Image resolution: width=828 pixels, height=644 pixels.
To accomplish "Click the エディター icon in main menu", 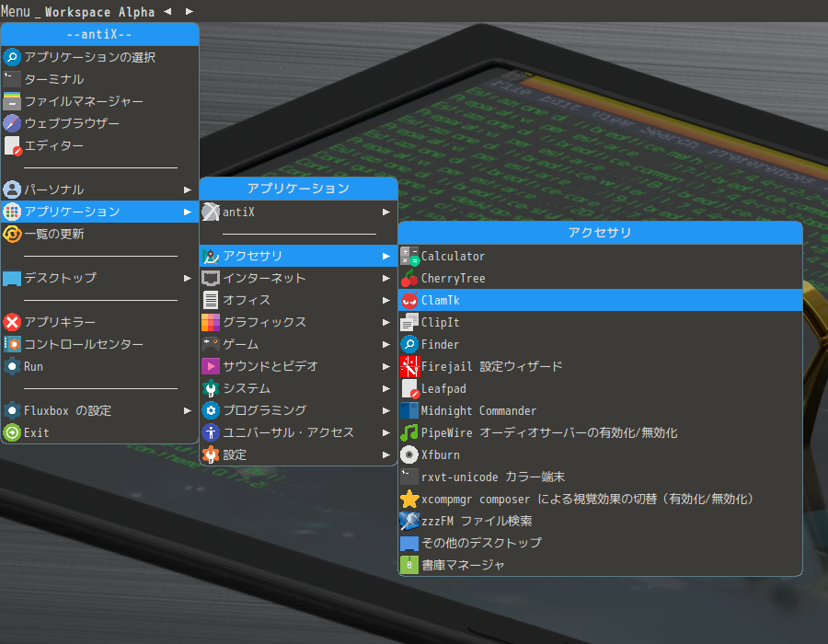I will [x=12, y=145].
